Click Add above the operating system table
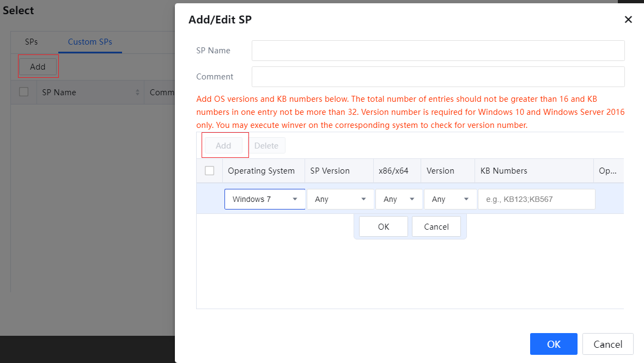Viewport: 644px width, 363px height. [223, 145]
